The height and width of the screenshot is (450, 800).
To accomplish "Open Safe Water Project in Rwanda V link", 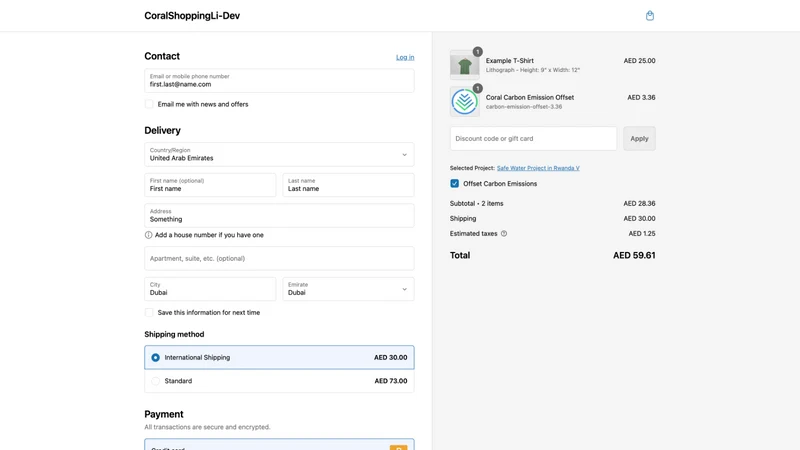I will tap(538, 168).
